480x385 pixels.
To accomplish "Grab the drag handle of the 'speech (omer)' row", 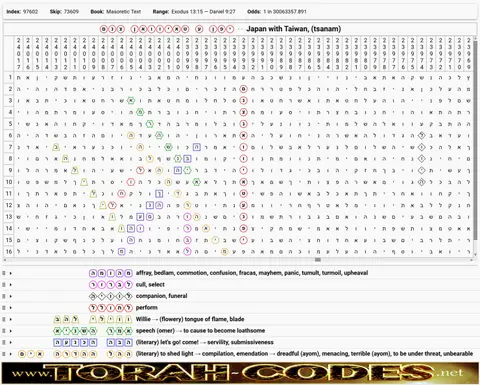I will (x=4, y=331).
